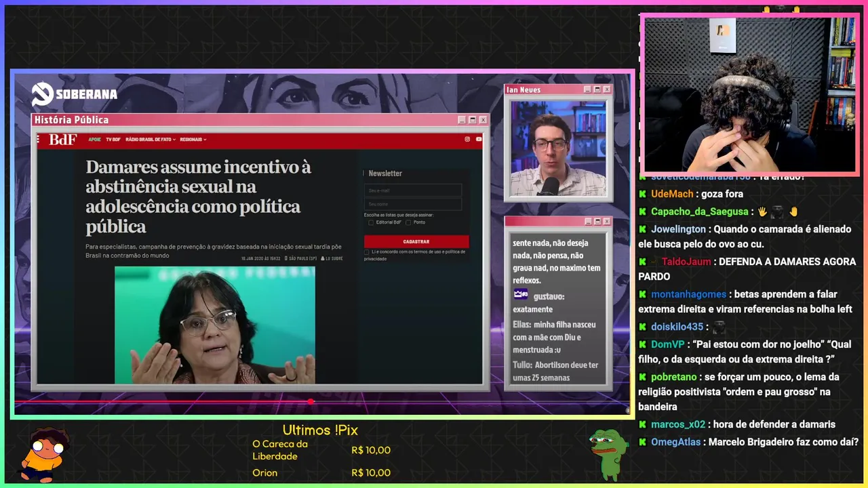
Task: Open the BdF YouTube icon
Action: 479,140
